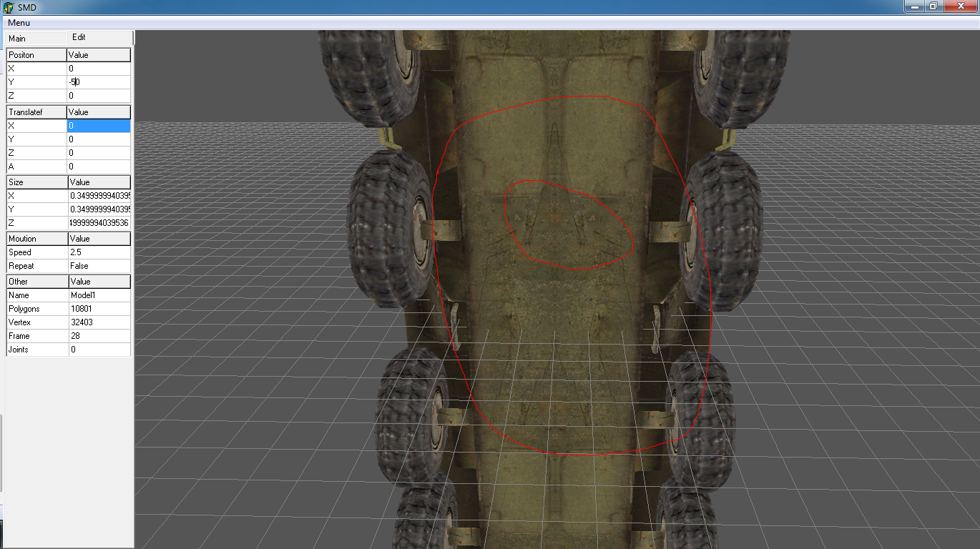Select the X label under Translatef
The width and height of the screenshot is (980, 549).
[x=36, y=126]
